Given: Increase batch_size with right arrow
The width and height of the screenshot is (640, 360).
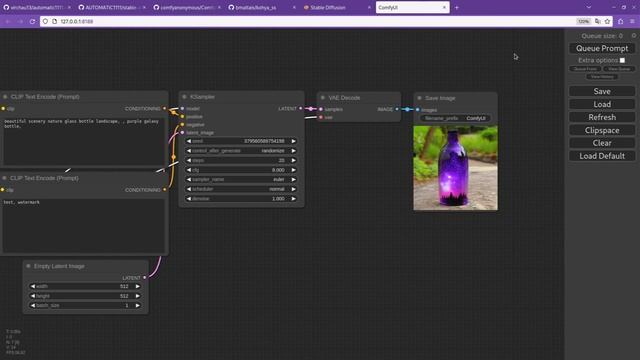Looking at the screenshot, I should click(x=138, y=305).
